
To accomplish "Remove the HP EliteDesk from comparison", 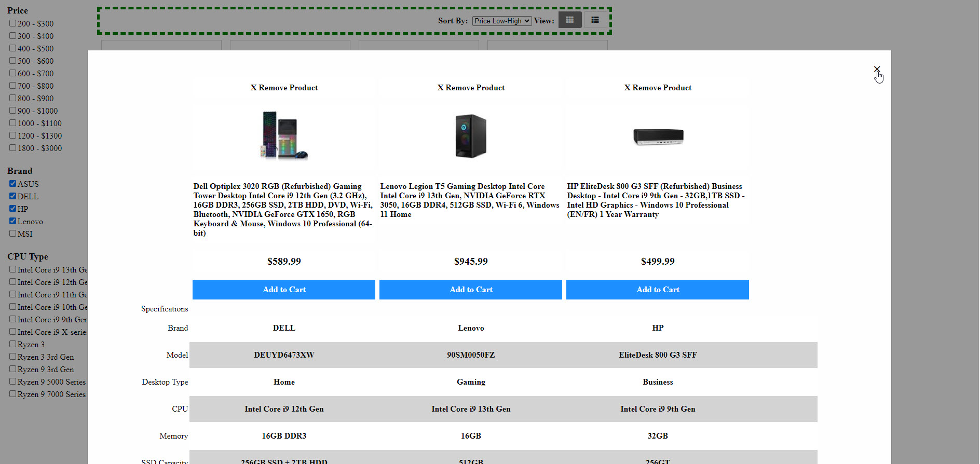I will [x=658, y=88].
